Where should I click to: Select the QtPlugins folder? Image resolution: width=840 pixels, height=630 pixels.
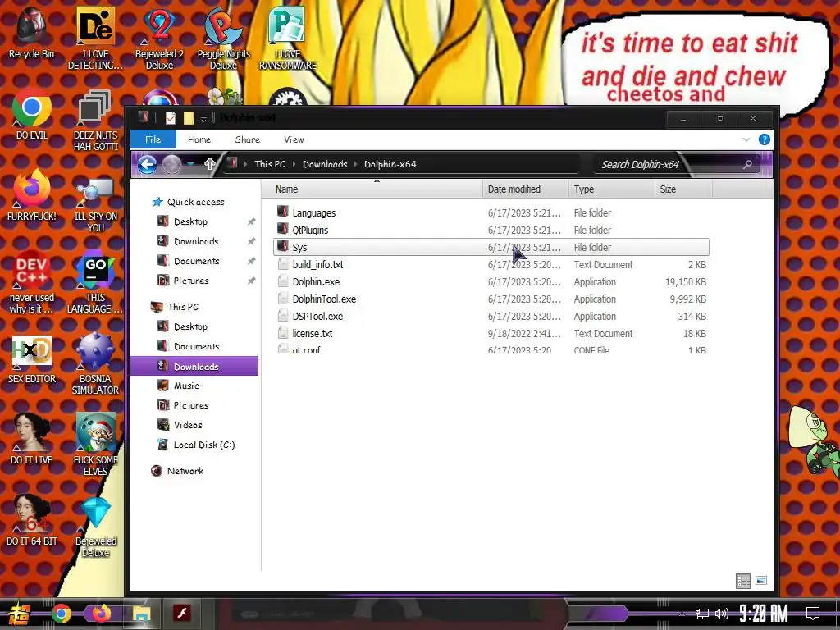click(x=491, y=230)
